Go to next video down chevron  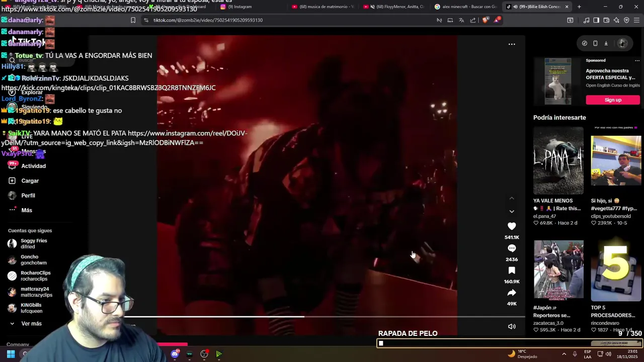512,212
